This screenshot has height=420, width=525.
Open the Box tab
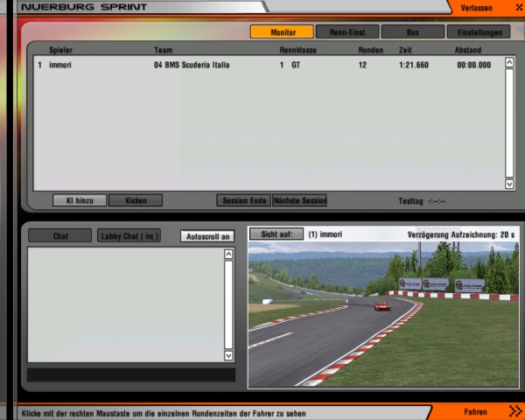[x=413, y=32]
